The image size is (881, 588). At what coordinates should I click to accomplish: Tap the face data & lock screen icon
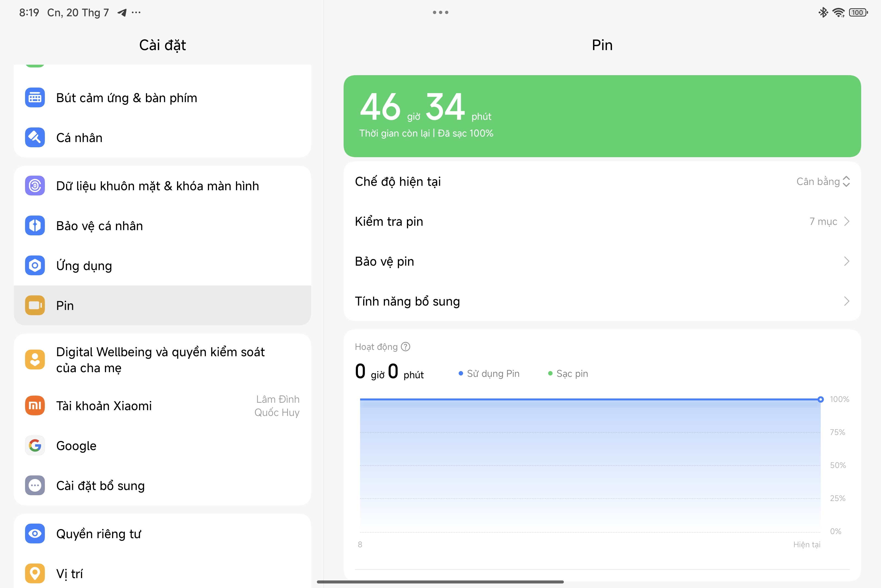(35, 186)
